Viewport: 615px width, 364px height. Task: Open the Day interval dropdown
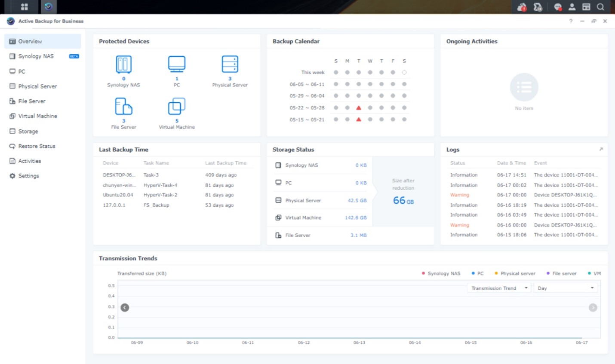click(565, 288)
